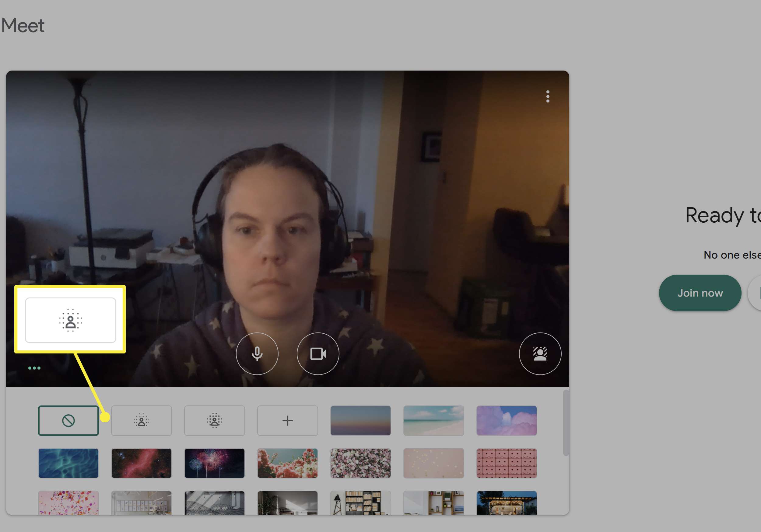This screenshot has height=532, width=761.
Task: Click Join now to enter the meeting
Action: click(700, 292)
